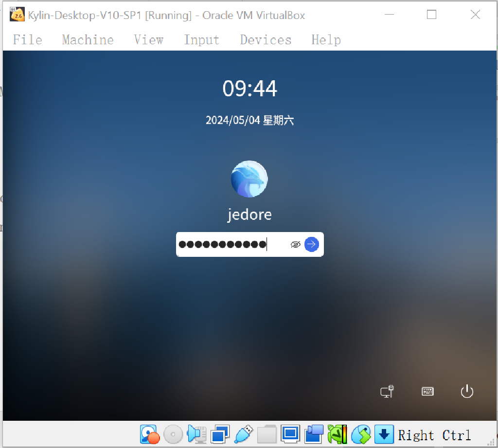Reveal the password using the eye toggle
Image resolution: width=498 pixels, height=448 pixels.
click(x=296, y=244)
